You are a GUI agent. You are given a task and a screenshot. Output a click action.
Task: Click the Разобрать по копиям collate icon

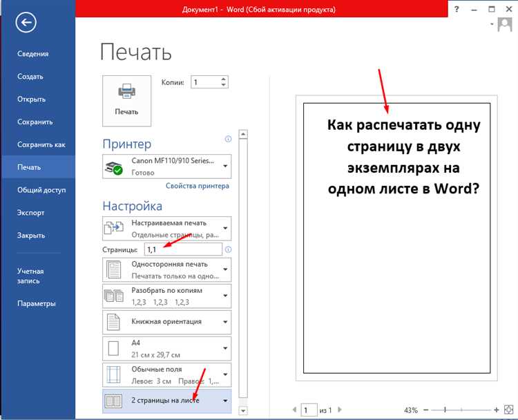114,296
